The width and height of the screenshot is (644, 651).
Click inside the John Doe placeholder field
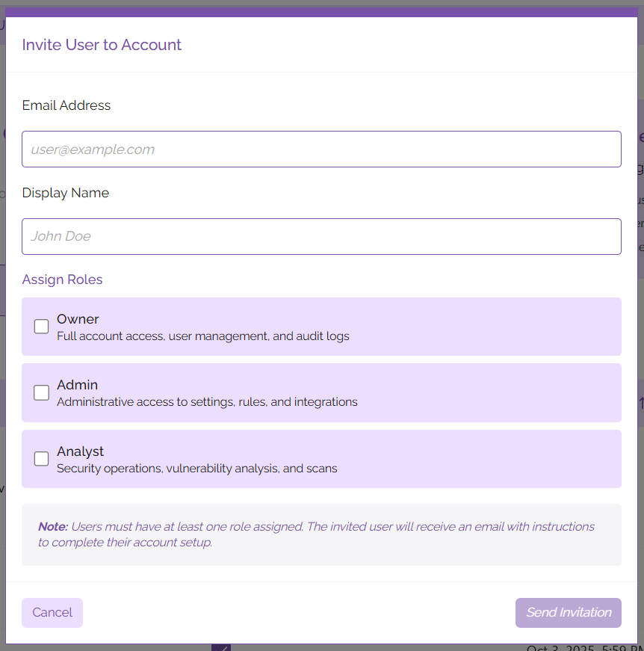coord(321,236)
